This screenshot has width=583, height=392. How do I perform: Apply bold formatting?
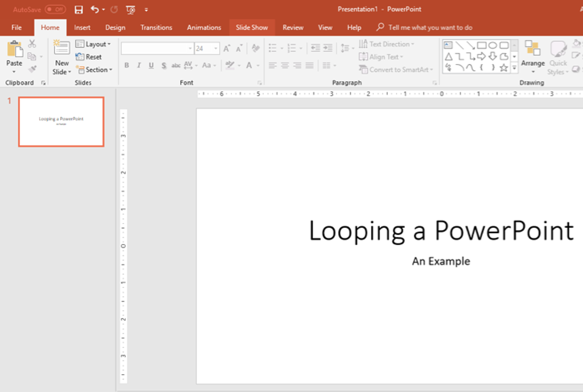[x=126, y=65]
